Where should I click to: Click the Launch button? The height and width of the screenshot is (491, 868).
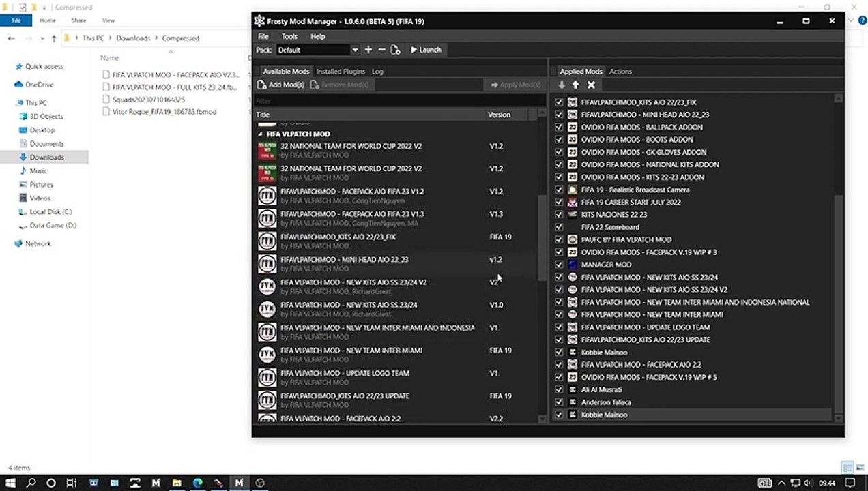pos(425,50)
